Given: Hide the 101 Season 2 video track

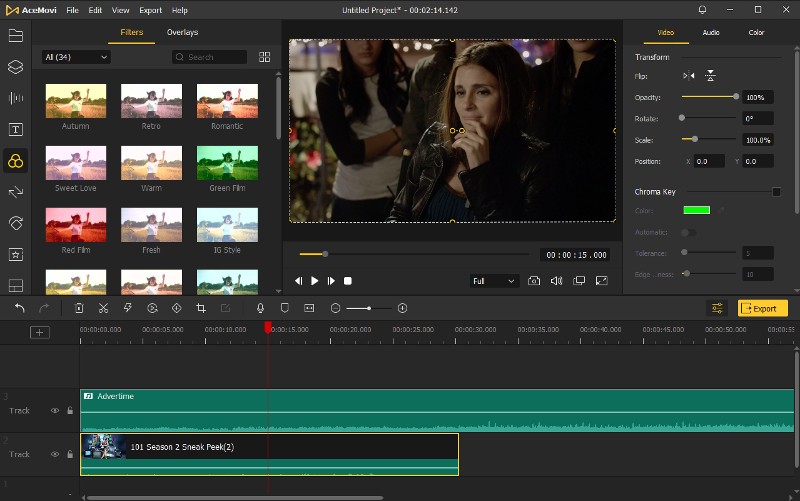Looking at the screenshot, I should coord(55,454).
